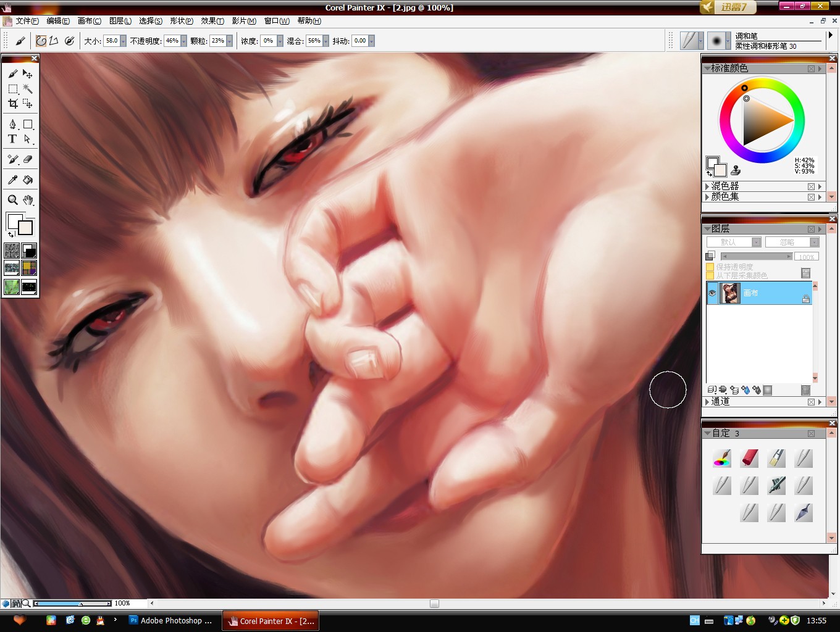The image size is (840, 632).
Task: Close the 图层 panel via its X box
Action: (x=811, y=229)
